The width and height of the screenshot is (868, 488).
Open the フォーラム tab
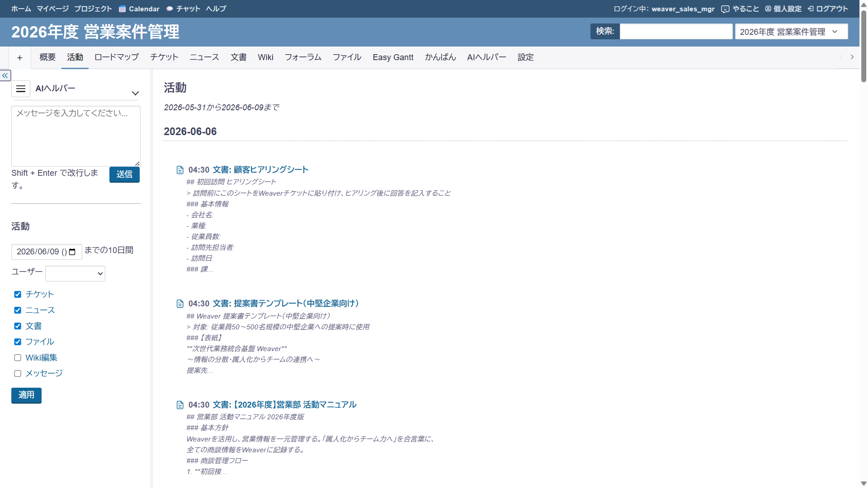303,57
